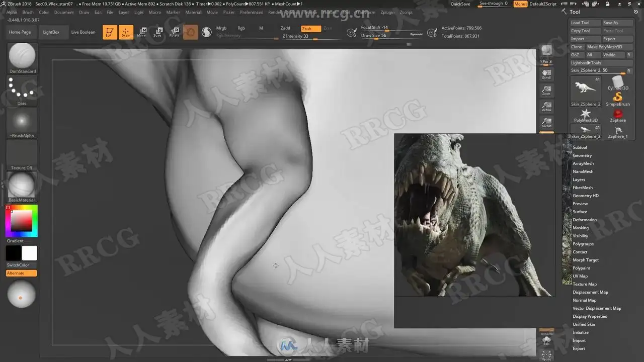Viewport: 644px width, 362px height.
Task: Pick the SimpleBrush tool icon
Action: click(617, 98)
